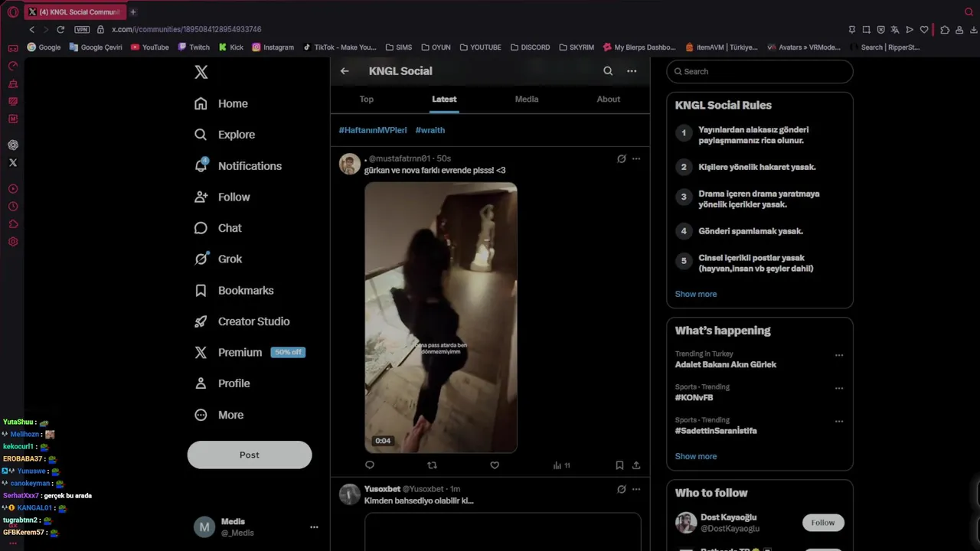980x551 pixels.
Task: Play the video in mustafatrnn01's post
Action: (441, 318)
